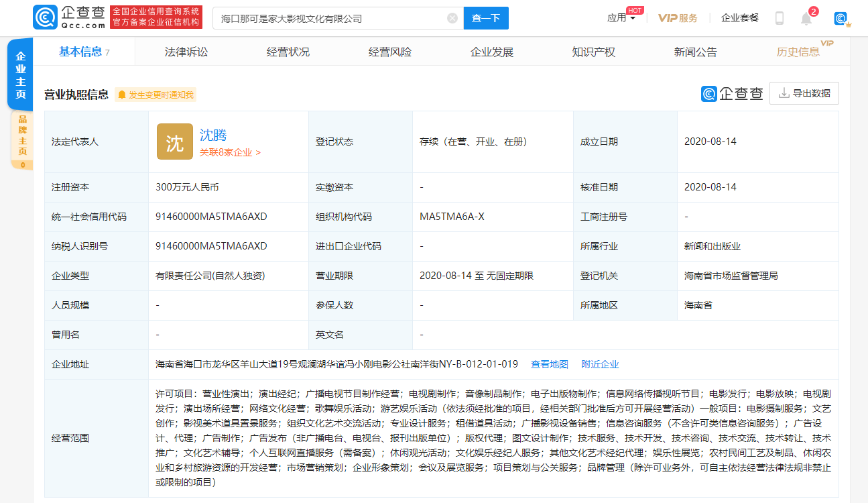Open the notification bell with badge 2
The width and height of the screenshot is (868, 503).
tap(806, 17)
